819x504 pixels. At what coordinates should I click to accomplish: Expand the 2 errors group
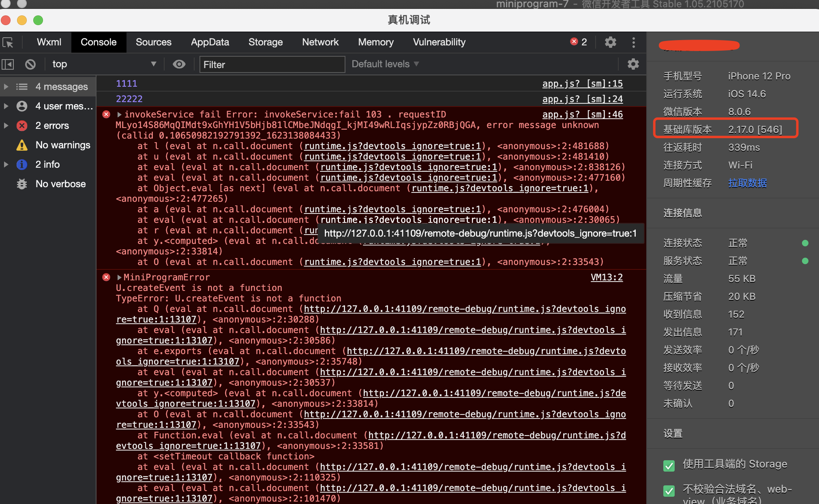[x=6, y=126]
